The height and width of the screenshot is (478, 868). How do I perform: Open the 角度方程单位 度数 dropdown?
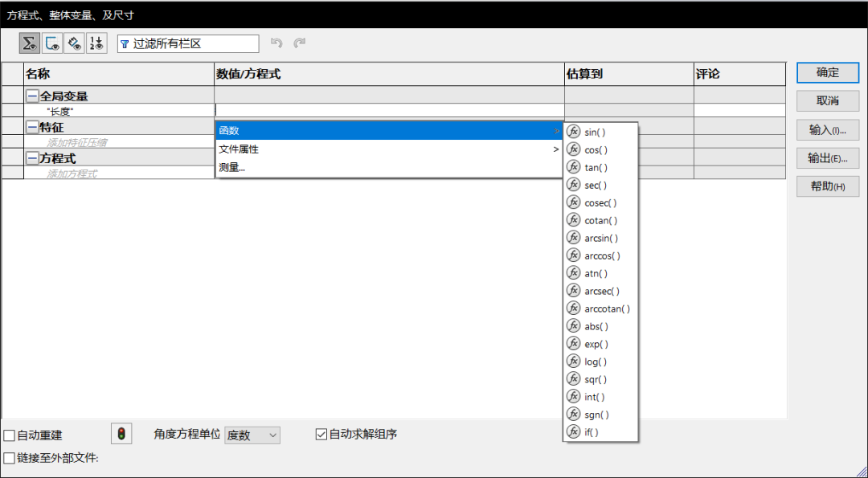click(252, 435)
